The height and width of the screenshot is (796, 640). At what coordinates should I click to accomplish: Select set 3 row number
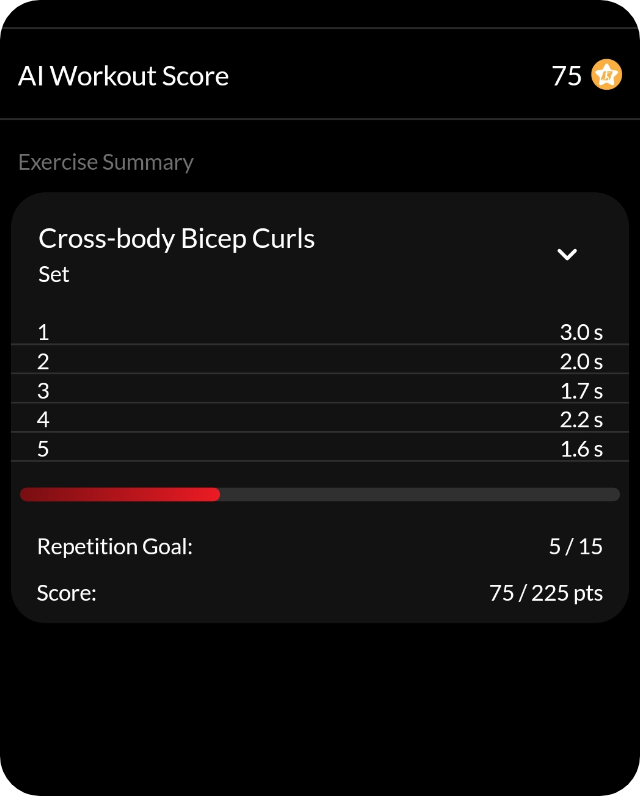(x=43, y=390)
